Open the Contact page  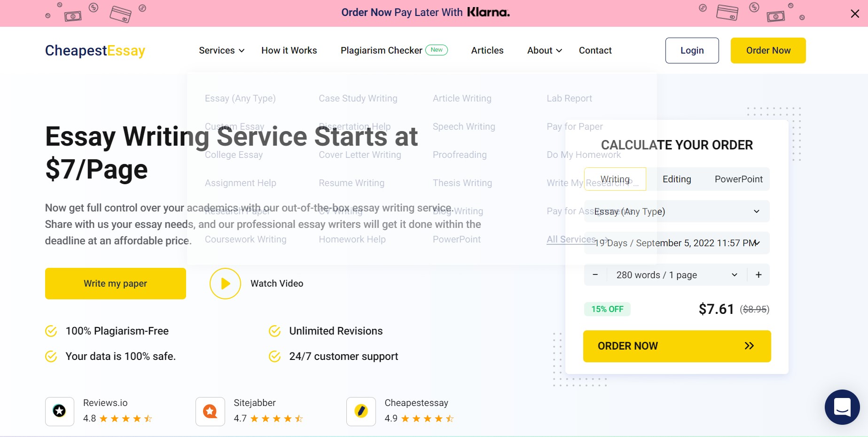pyautogui.click(x=595, y=50)
